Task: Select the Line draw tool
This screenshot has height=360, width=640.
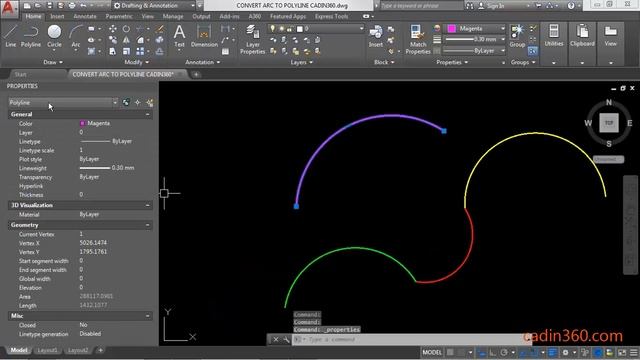Action: (11, 36)
